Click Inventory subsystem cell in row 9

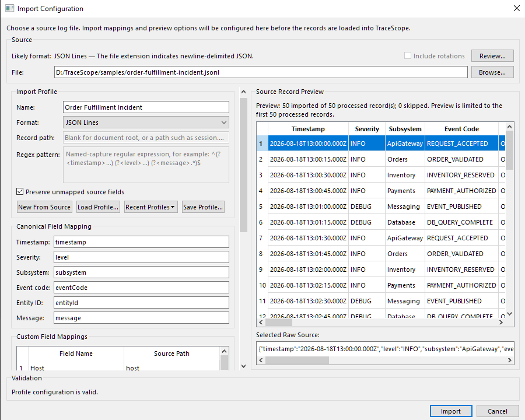click(405, 269)
